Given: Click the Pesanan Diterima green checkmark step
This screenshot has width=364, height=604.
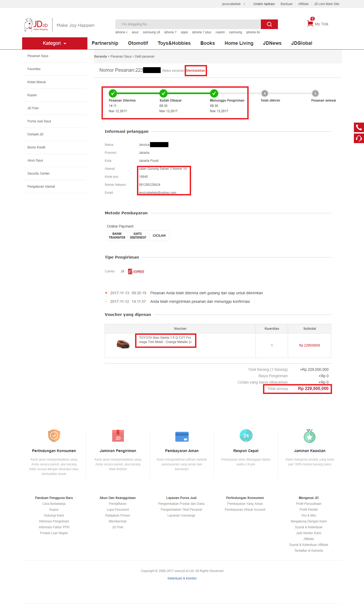Looking at the screenshot, I should (113, 93).
